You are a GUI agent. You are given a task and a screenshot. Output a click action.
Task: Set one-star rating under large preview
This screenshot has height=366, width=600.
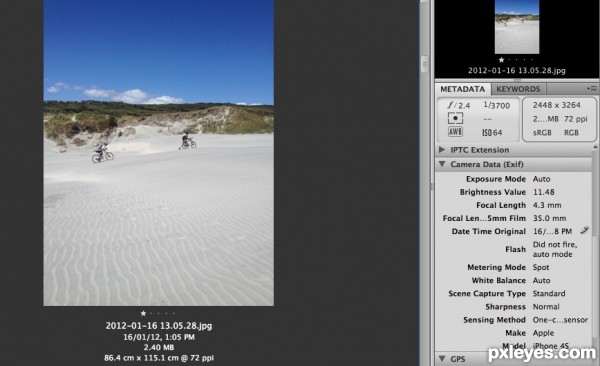pyautogui.click(x=143, y=313)
